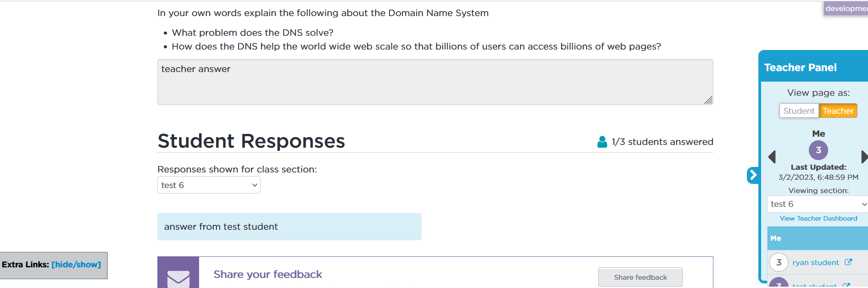
Task: Go to next student with right arrow
Action: 864,157
